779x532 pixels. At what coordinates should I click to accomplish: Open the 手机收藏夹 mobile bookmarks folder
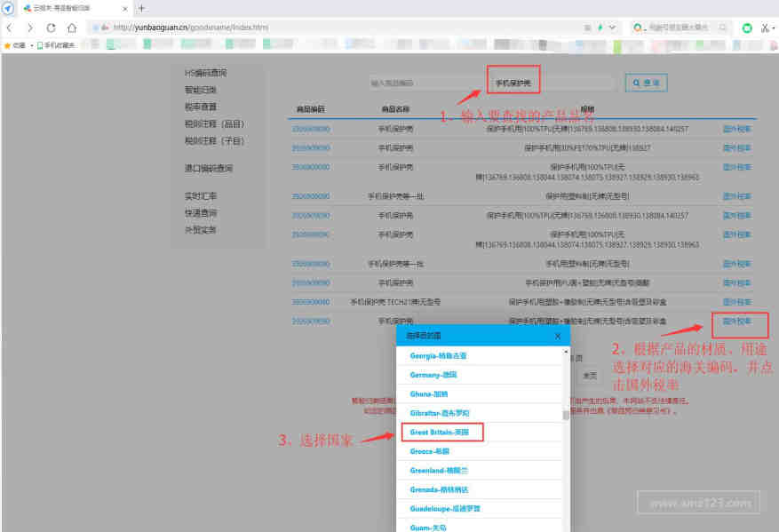click(56, 45)
